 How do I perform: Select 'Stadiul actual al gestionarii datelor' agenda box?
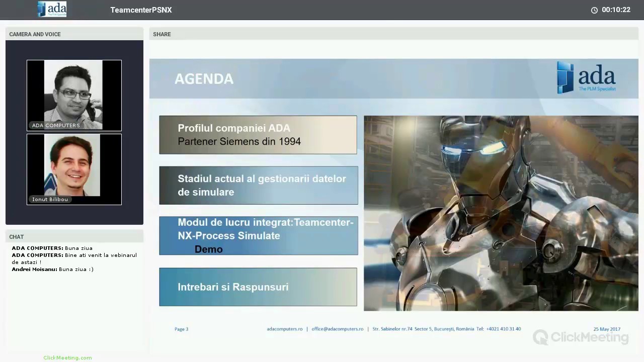(259, 186)
